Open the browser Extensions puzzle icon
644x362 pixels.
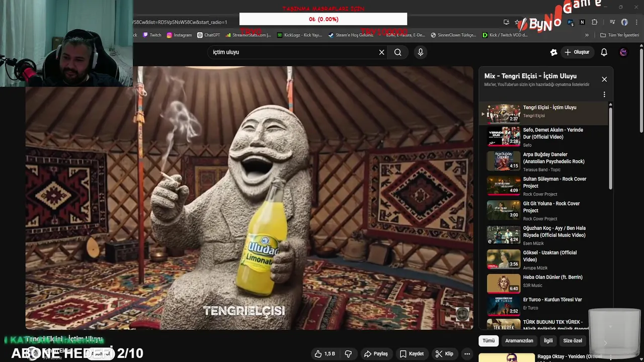click(595, 22)
